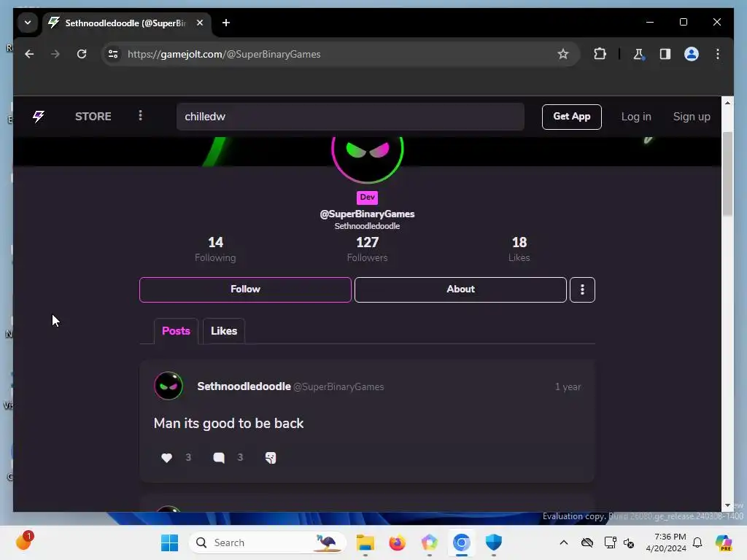
Task: Click the Get App button
Action: 571,117
